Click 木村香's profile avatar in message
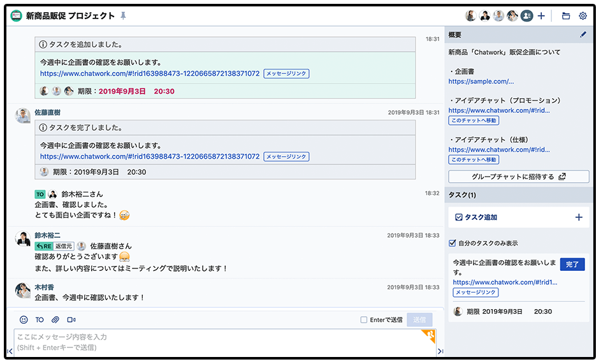 [22, 290]
